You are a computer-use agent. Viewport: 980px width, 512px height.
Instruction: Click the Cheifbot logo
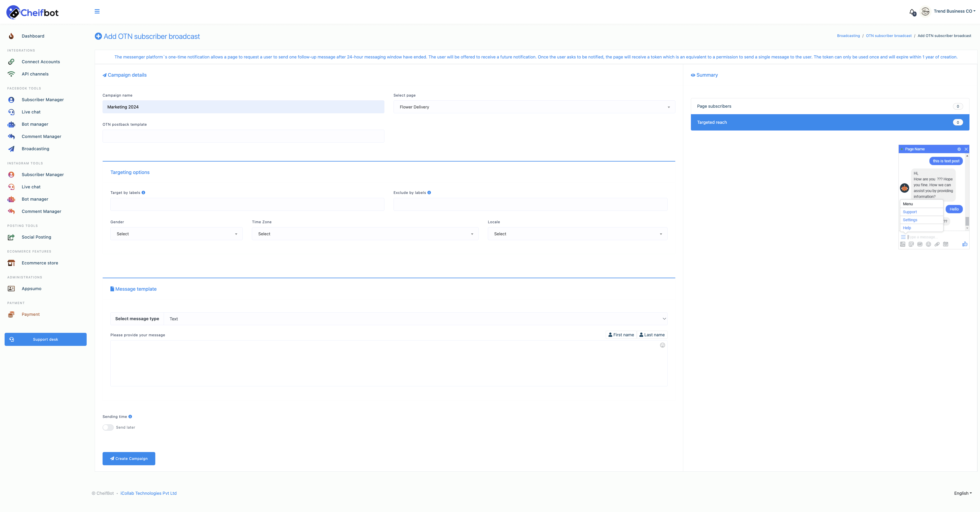tap(32, 12)
